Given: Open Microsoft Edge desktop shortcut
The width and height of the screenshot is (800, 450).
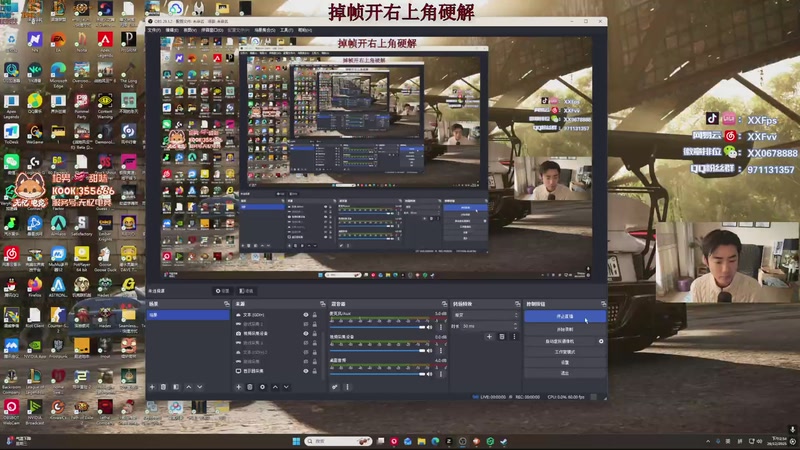Looking at the screenshot, I should click(x=58, y=73).
